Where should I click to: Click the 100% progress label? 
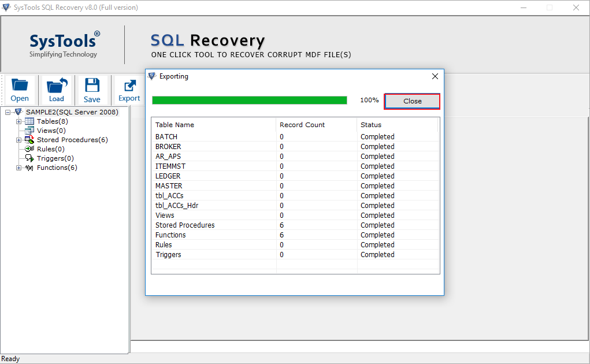[369, 100]
